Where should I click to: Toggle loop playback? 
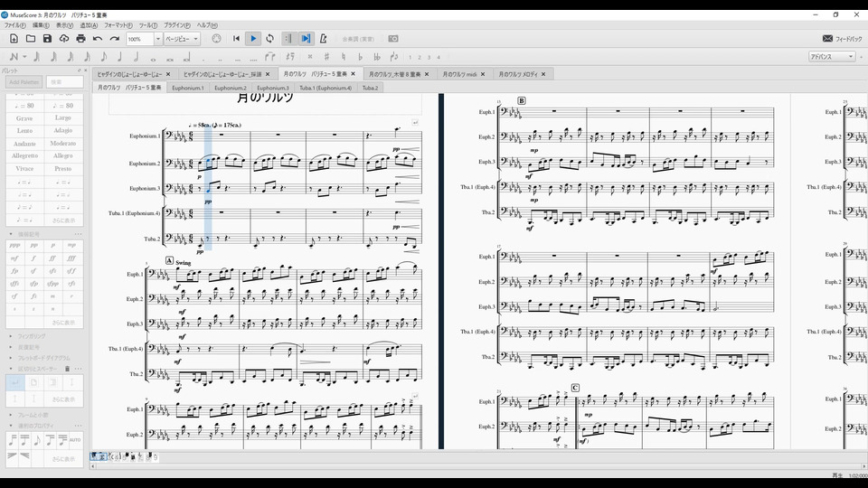[x=270, y=39]
